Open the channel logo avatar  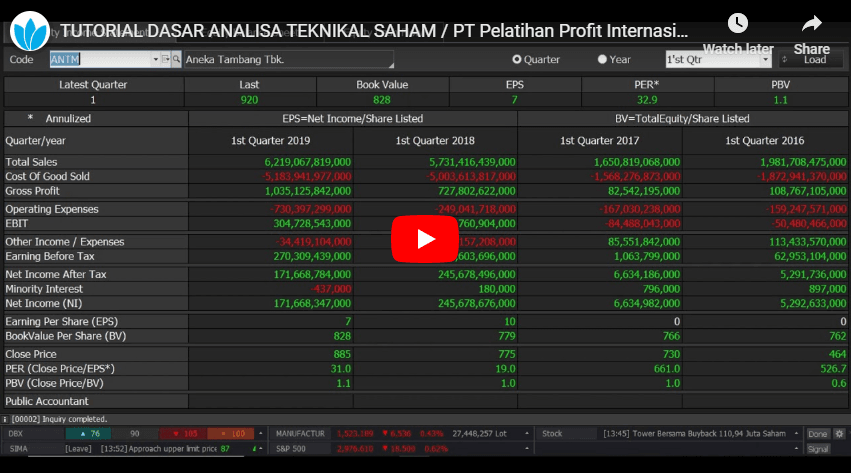click(29, 32)
